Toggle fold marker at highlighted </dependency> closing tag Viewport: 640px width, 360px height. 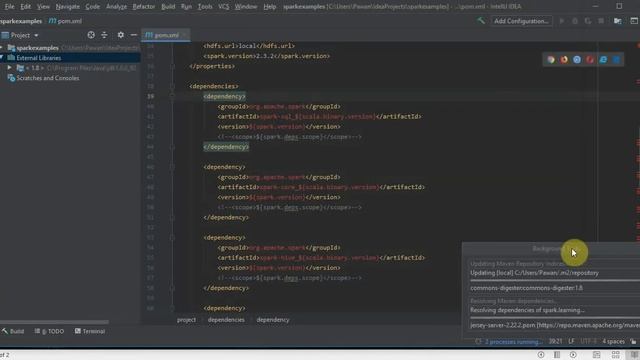(x=172, y=147)
